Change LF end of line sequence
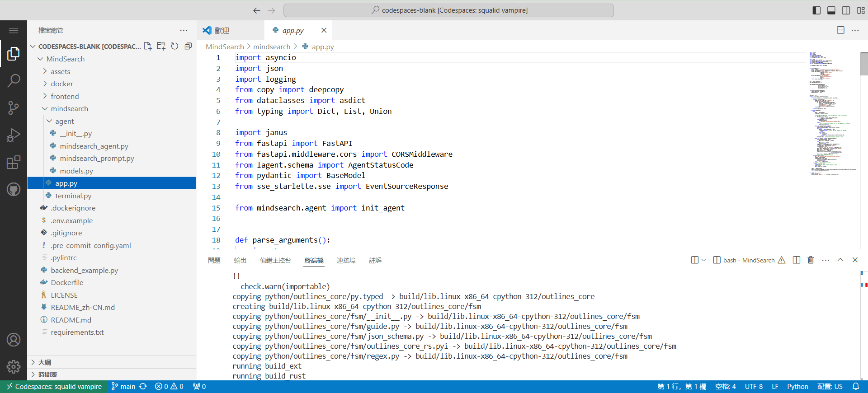 (x=775, y=387)
